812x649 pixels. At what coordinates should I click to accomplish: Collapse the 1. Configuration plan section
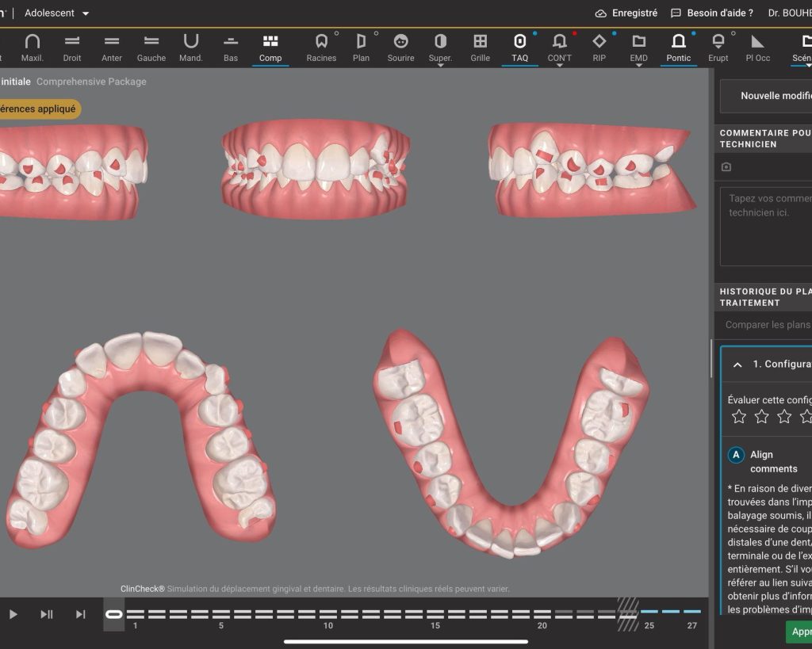737,365
